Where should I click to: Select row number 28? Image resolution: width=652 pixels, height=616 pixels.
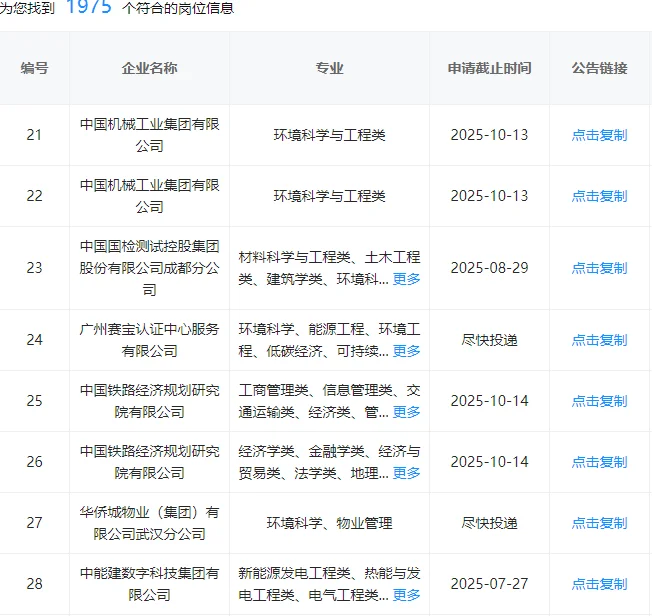pyautogui.click(x=35, y=584)
